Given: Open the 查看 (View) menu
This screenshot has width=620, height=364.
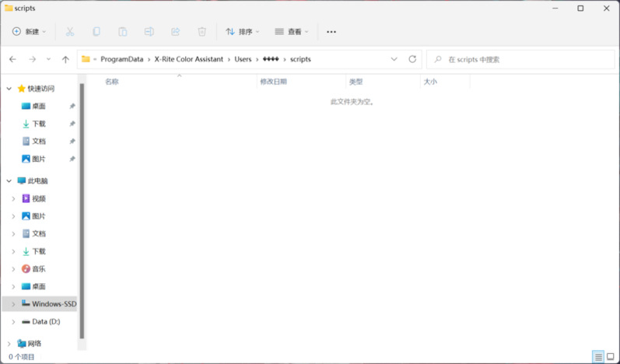Looking at the screenshot, I should 291,32.
